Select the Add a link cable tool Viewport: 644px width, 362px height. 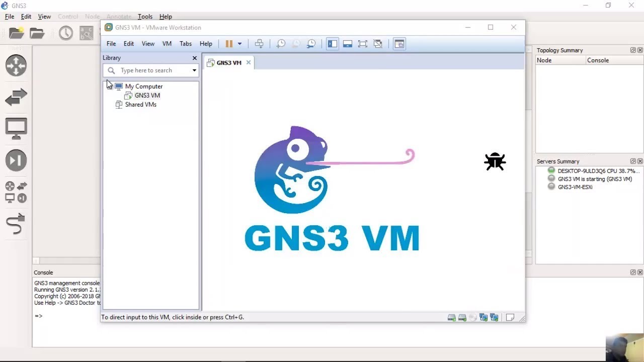(x=16, y=224)
